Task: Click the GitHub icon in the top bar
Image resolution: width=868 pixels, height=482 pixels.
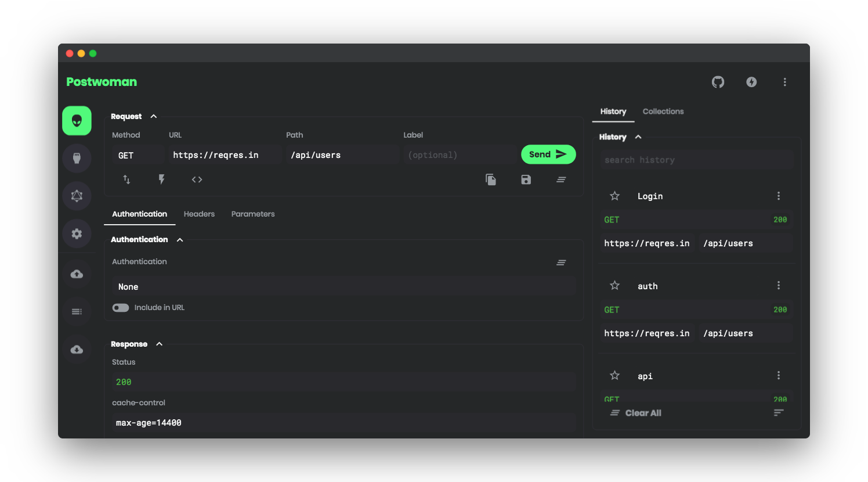Action: 718,82
